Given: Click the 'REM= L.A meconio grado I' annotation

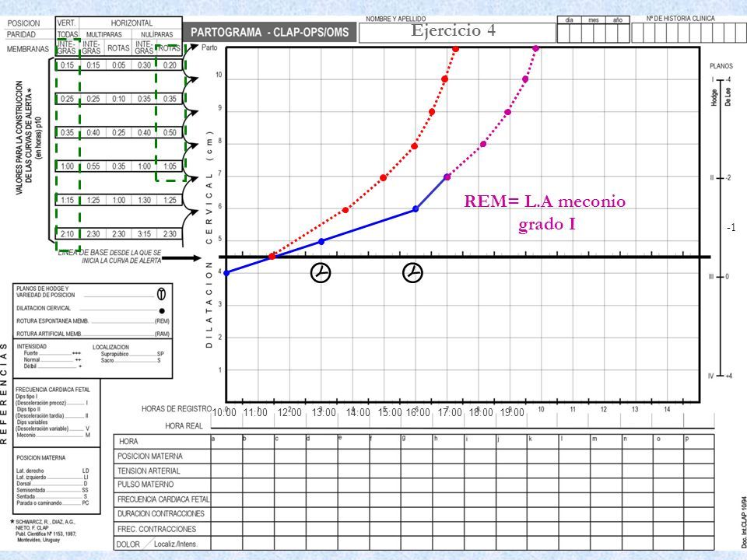Looking at the screenshot, I should (545, 212).
